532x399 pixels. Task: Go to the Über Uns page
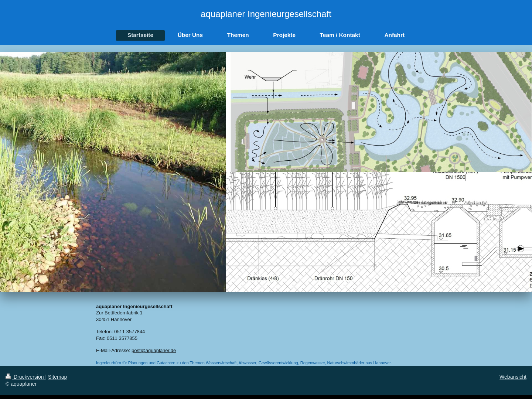pyautogui.click(x=190, y=35)
